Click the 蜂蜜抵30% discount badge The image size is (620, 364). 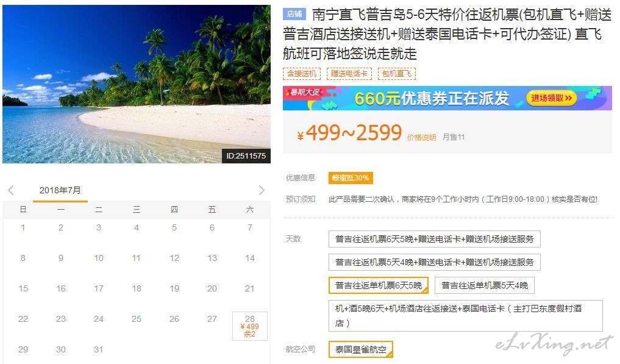tap(351, 178)
